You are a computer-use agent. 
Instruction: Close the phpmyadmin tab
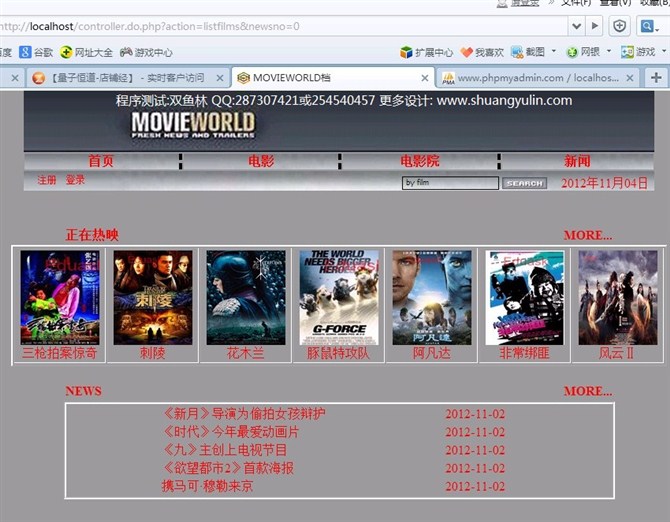[630, 78]
